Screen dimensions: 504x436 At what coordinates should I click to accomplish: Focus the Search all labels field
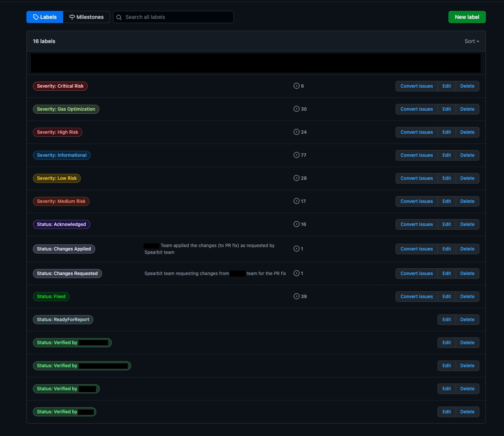coord(178,17)
